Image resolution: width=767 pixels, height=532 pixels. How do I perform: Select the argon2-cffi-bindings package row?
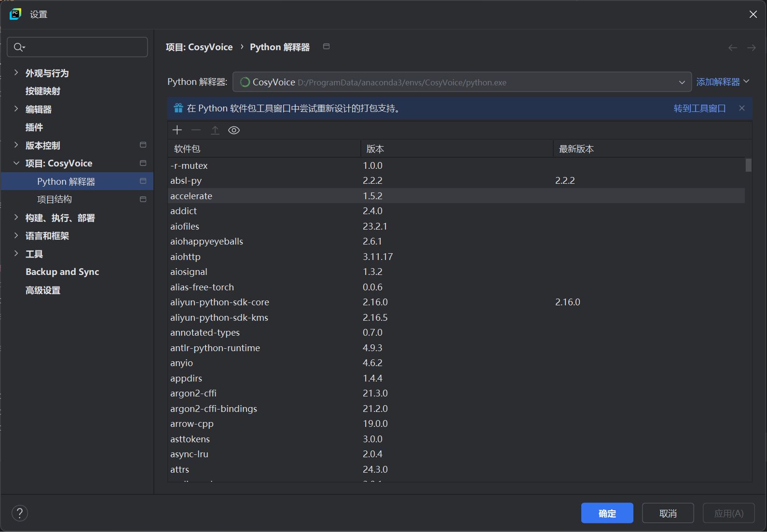(x=456, y=409)
